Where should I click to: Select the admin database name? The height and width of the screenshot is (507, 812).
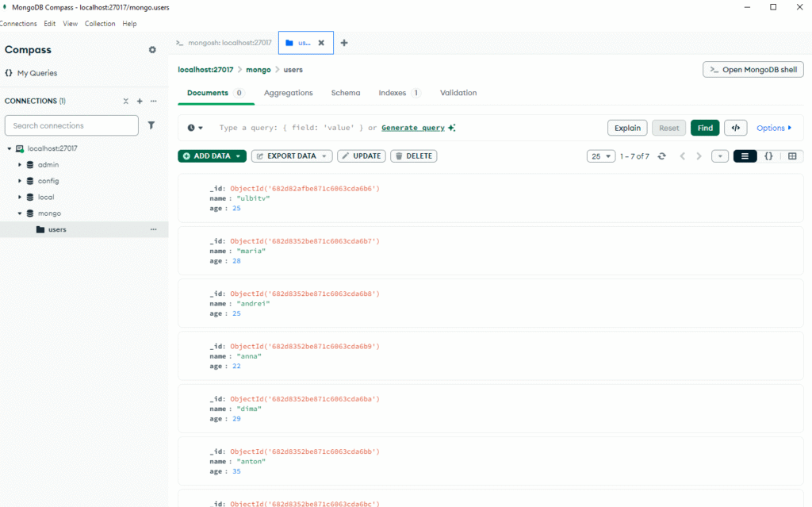(48, 165)
